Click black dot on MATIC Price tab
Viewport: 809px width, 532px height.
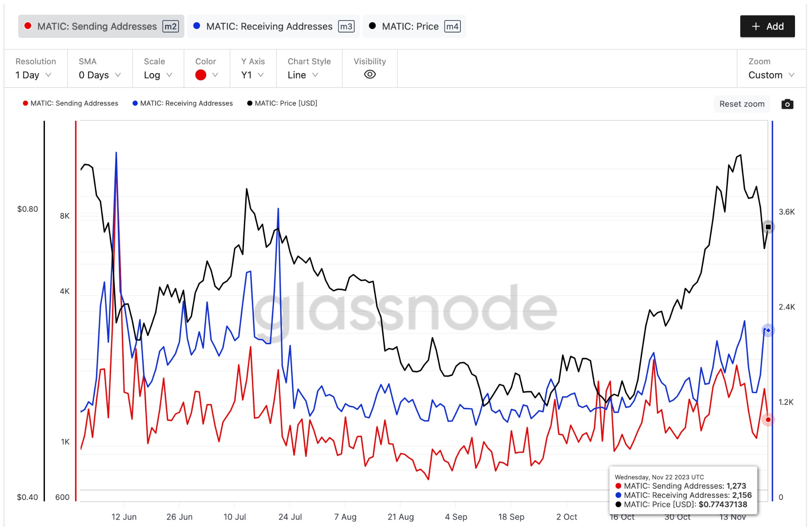click(372, 26)
